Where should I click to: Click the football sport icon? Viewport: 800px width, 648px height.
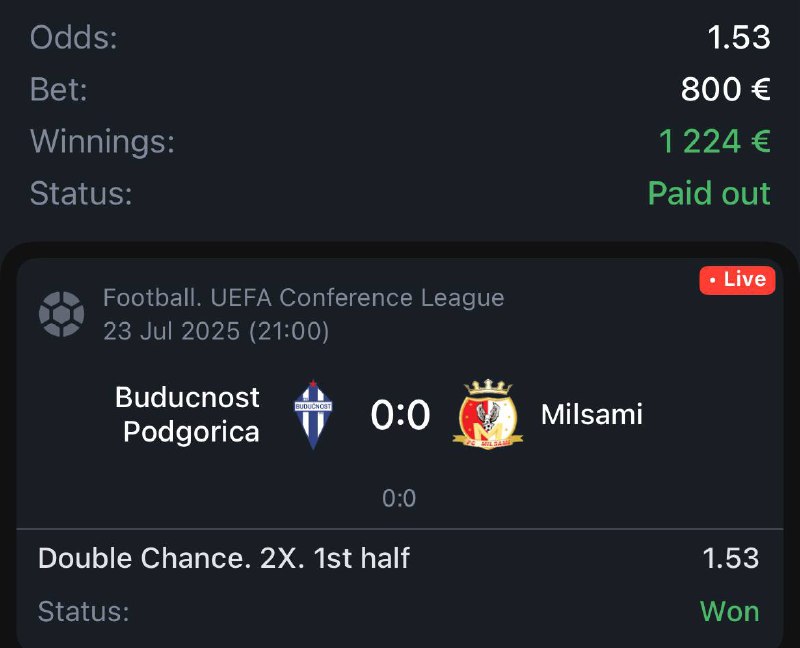(x=61, y=313)
